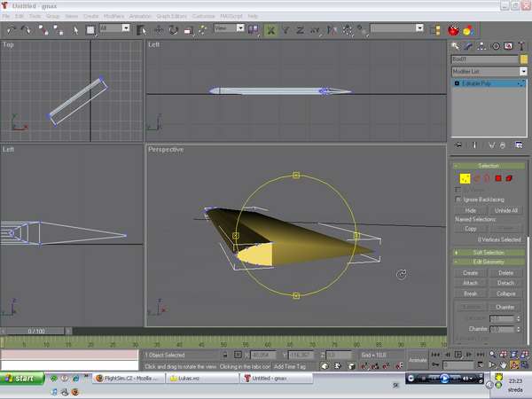The image size is (532, 399).
Task: Click the Attach button
Action: [470, 283]
